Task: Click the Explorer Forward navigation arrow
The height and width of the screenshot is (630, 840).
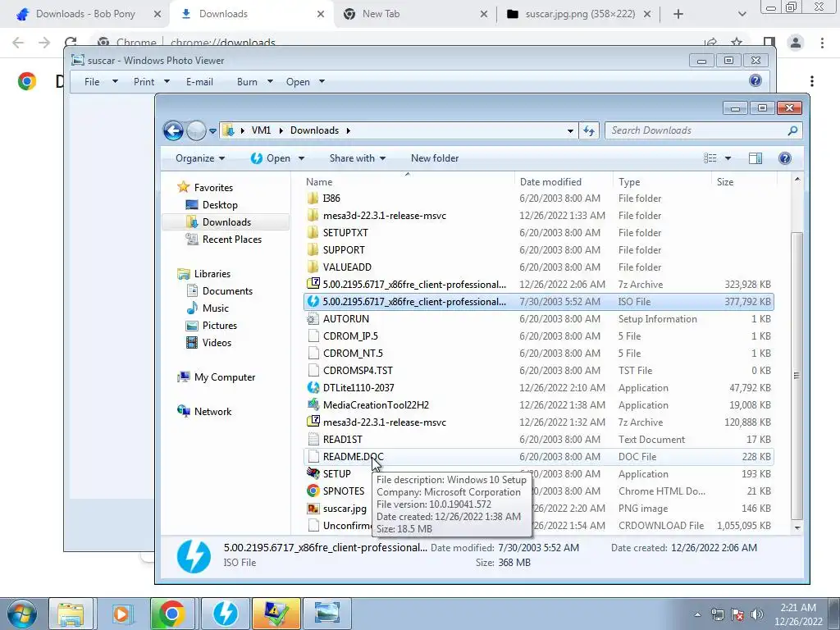Action: [x=196, y=130]
